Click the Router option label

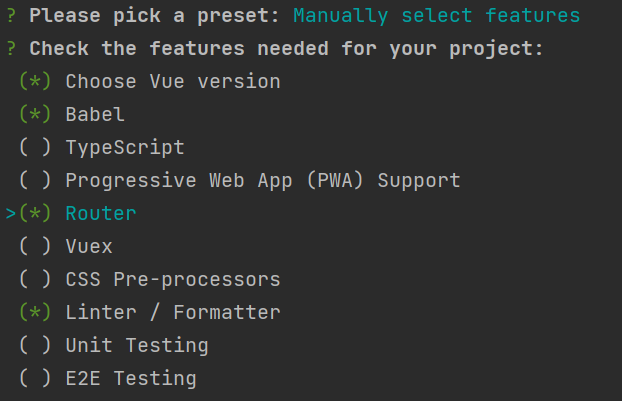[101, 214]
